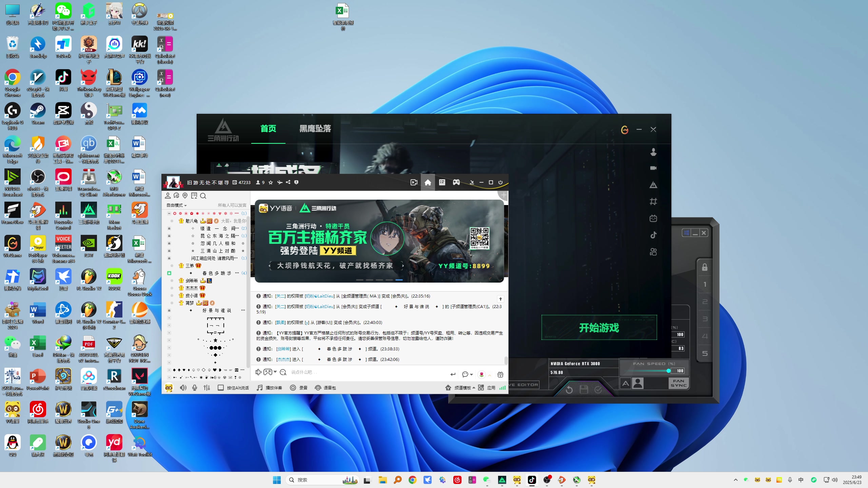This screenshot has width=868, height=488.
Task: Switch to the 首页 tab in launcher
Action: click(x=268, y=129)
